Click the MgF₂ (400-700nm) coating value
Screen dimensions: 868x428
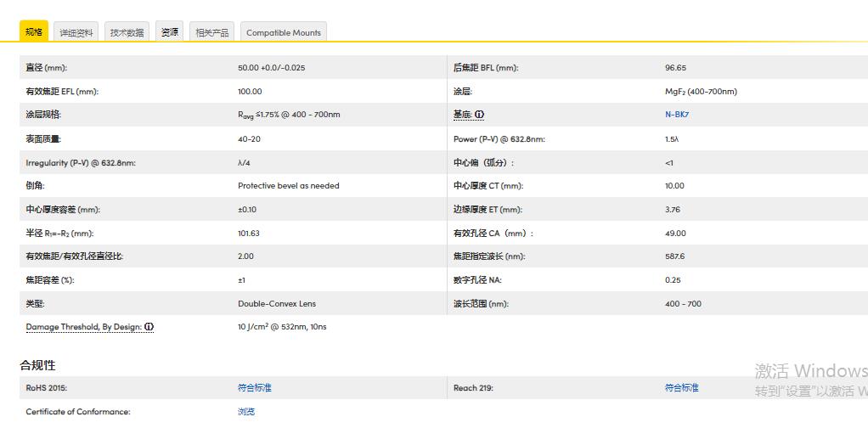pyautogui.click(x=701, y=92)
